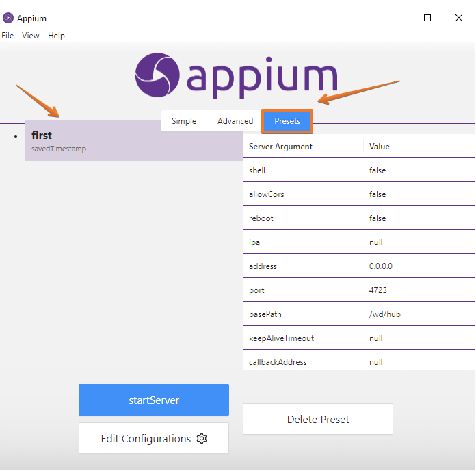Viewport: 476px width, 471px height.
Task: Click the 'port' argument cell
Action: tap(303, 290)
